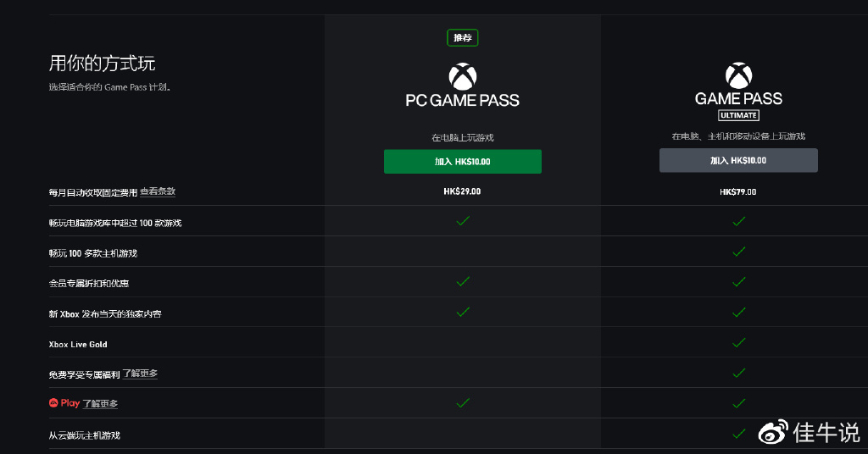Click the Weibo logo watermark
The image size is (868, 454).
[773, 433]
